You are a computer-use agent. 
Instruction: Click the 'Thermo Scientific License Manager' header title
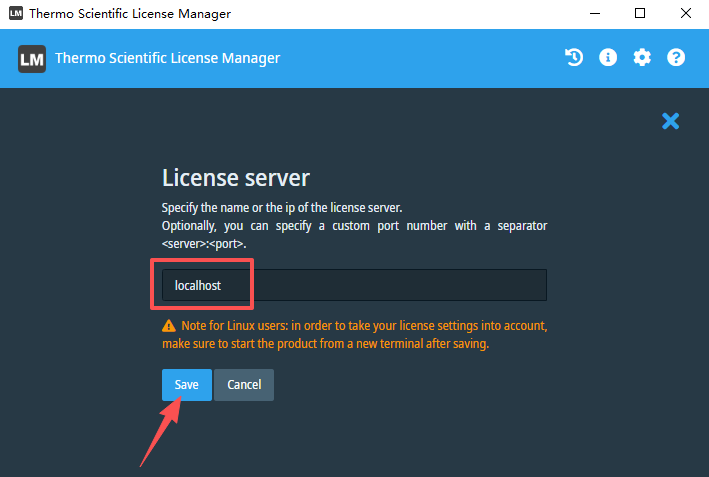pyautogui.click(x=167, y=58)
